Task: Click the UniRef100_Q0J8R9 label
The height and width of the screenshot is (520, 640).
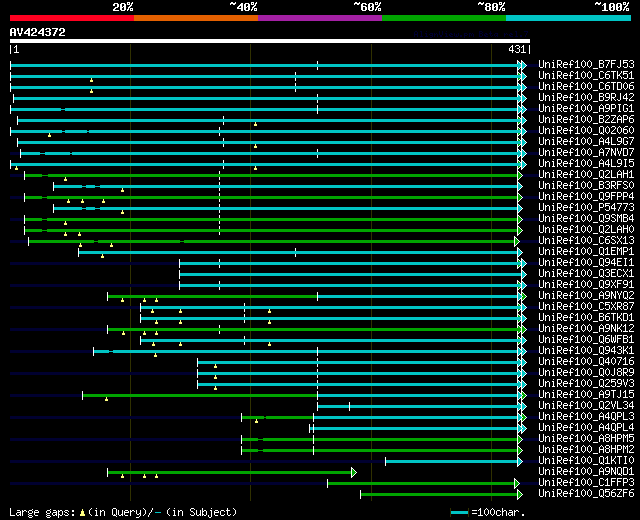Action: coord(586,373)
